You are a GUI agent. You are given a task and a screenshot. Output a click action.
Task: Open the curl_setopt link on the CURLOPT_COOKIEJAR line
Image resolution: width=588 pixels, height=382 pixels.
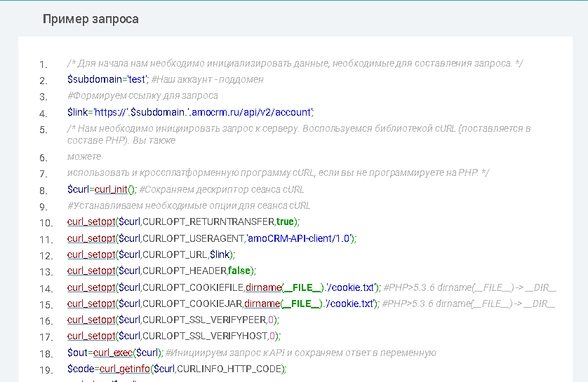(x=91, y=303)
